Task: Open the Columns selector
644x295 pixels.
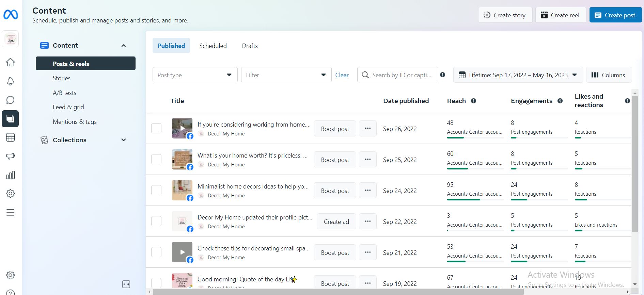Action: pyautogui.click(x=609, y=75)
